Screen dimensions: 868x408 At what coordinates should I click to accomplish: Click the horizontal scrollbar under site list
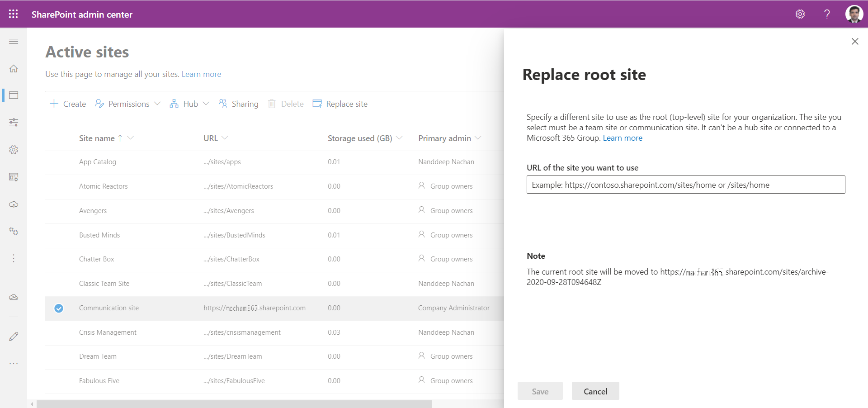coord(234,404)
